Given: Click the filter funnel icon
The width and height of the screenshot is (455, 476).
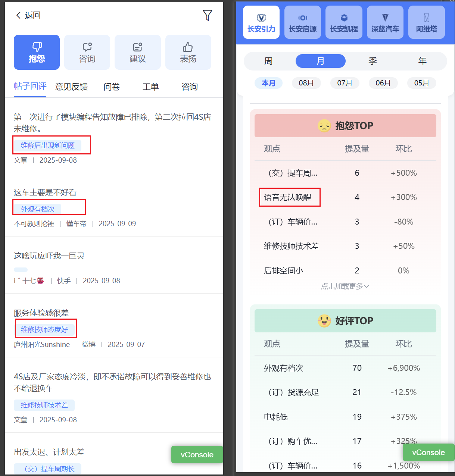Looking at the screenshot, I should click(208, 15).
